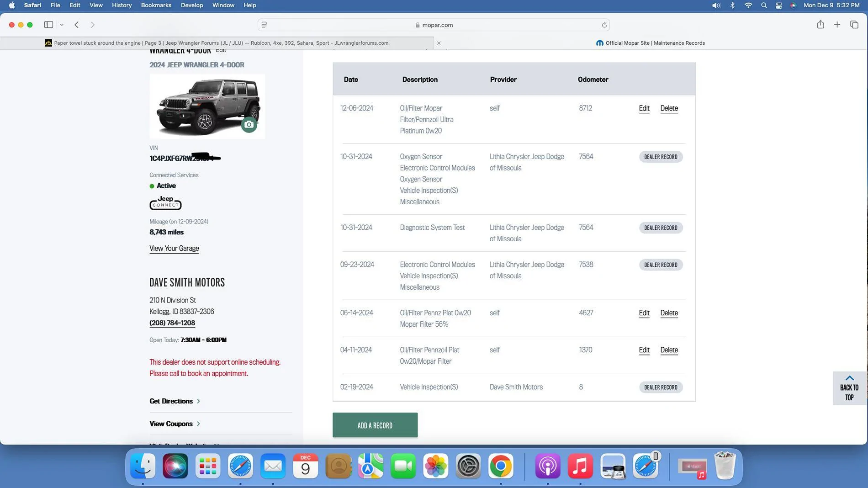Open System Settings from the Dock

468,466
